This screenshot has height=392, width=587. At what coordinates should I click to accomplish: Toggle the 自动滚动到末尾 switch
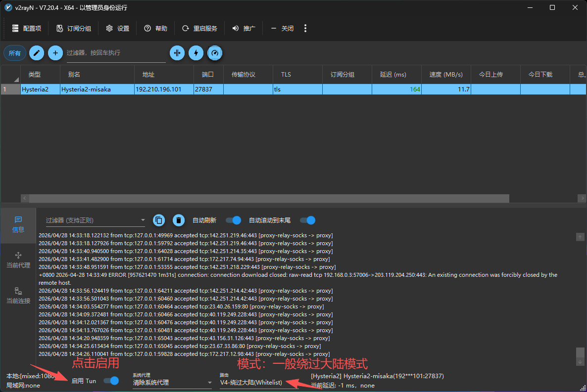[x=308, y=220]
